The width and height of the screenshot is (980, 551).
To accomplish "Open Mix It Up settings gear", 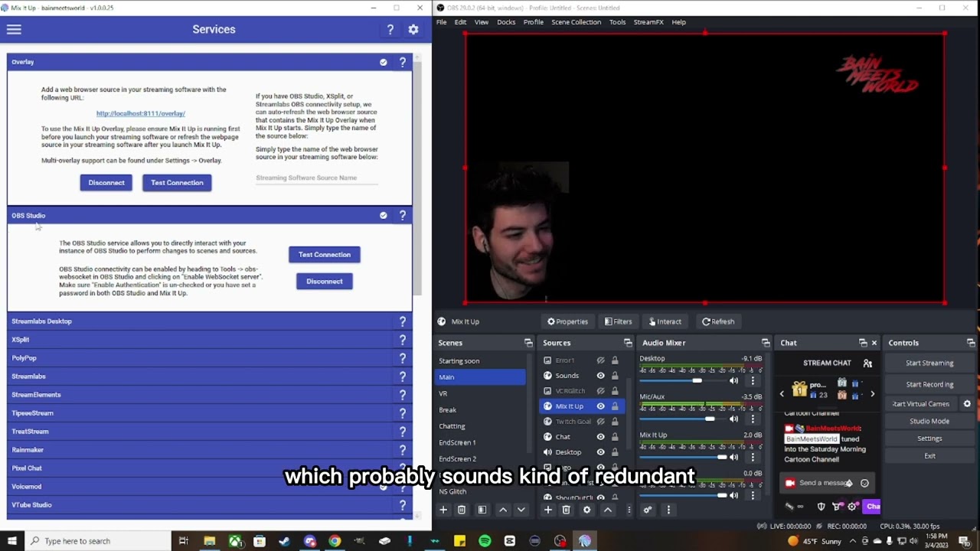I will point(413,29).
